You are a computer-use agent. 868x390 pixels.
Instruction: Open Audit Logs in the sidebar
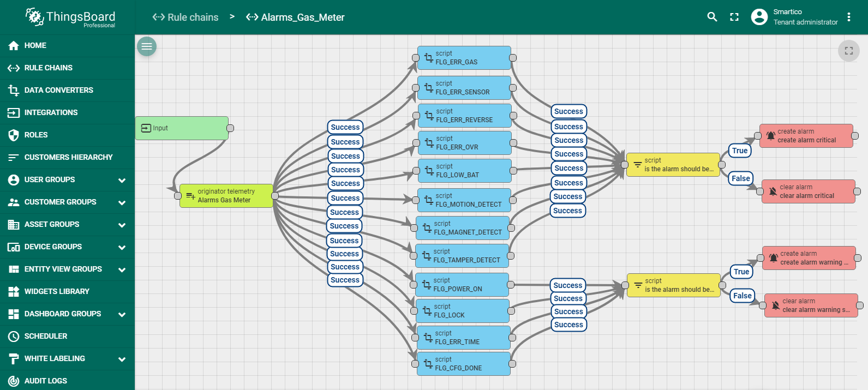coord(46,381)
